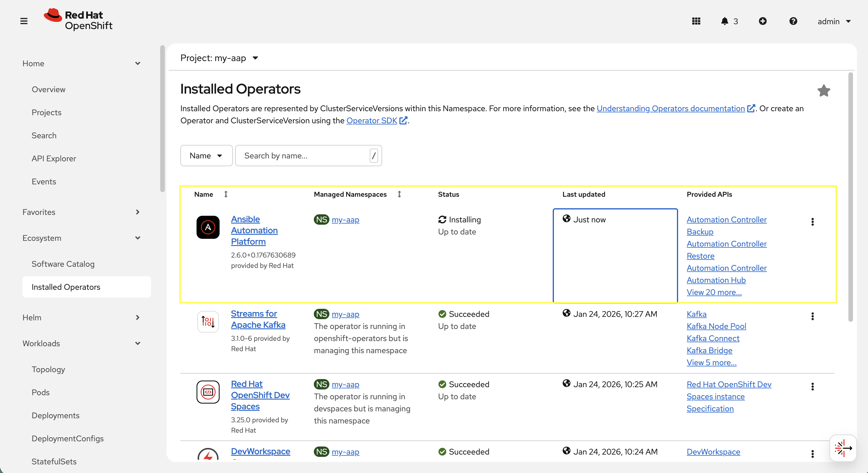Open the notification bell alerts
The height and width of the screenshot is (473, 868).
tap(725, 21)
